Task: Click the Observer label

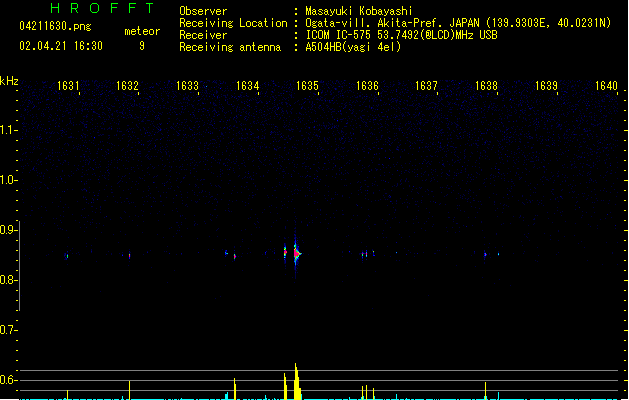Action: pyautogui.click(x=203, y=11)
